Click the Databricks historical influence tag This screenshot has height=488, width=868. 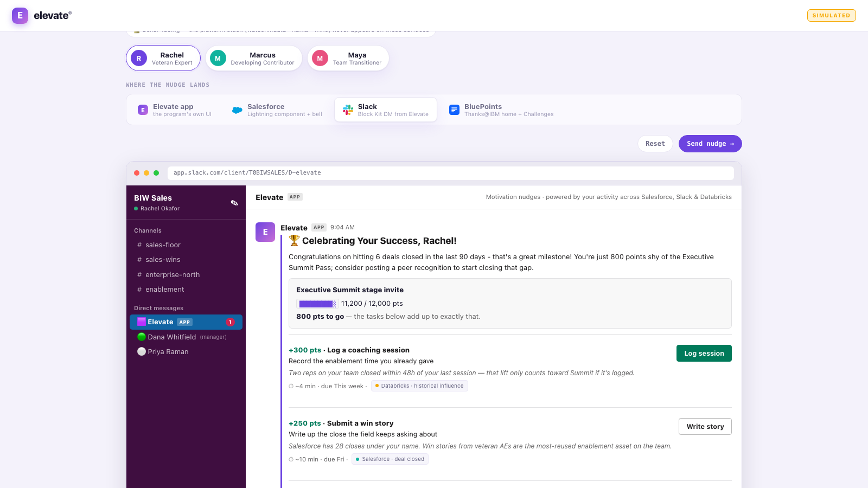tap(419, 386)
